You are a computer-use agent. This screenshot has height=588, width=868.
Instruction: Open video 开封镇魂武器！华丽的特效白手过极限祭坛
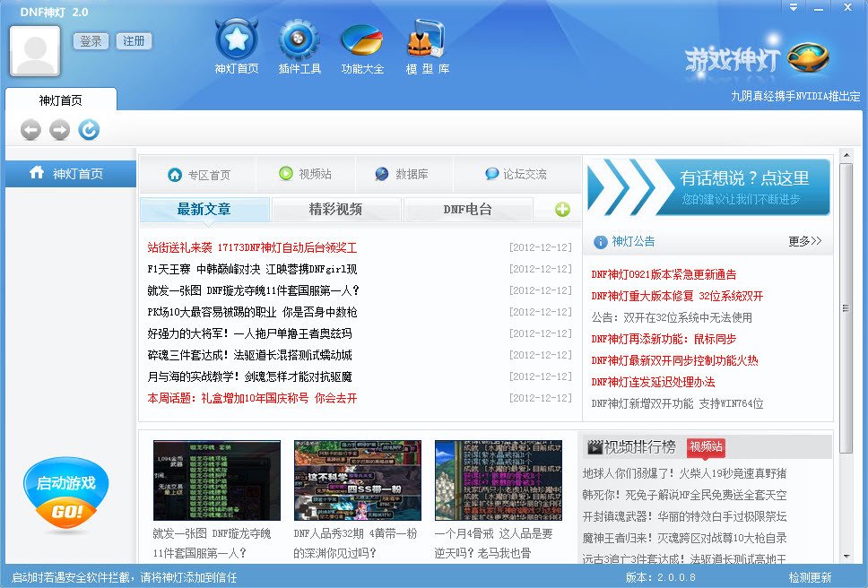[x=684, y=516]
